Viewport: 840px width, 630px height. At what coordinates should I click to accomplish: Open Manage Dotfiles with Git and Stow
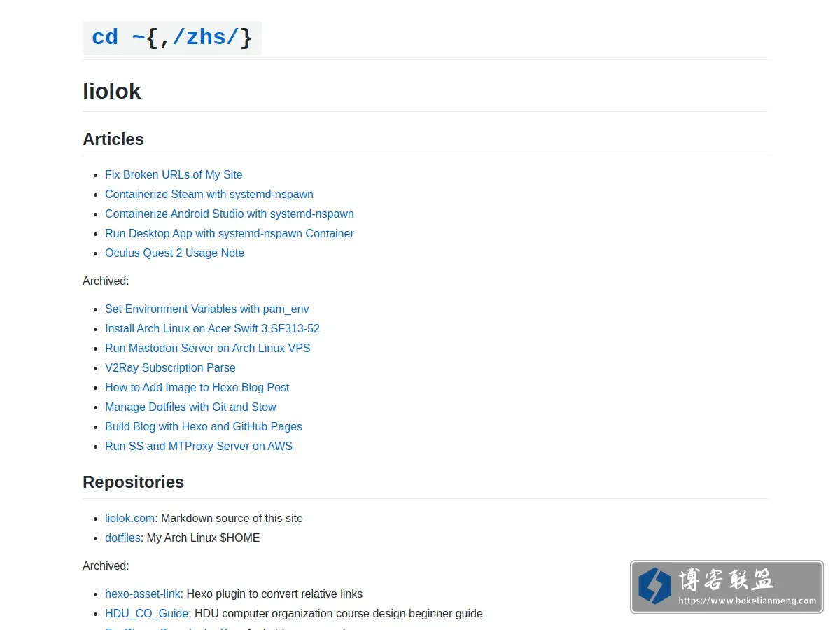click(190, 407)
